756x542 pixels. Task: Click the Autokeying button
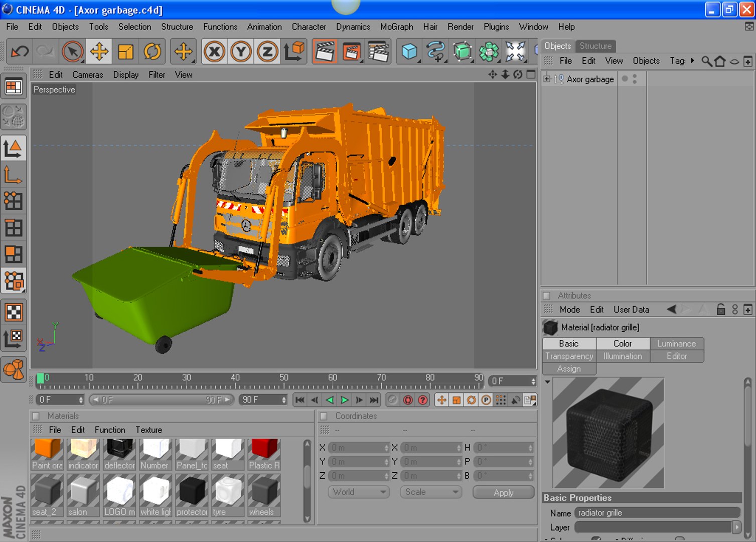[x=408, y=400]
